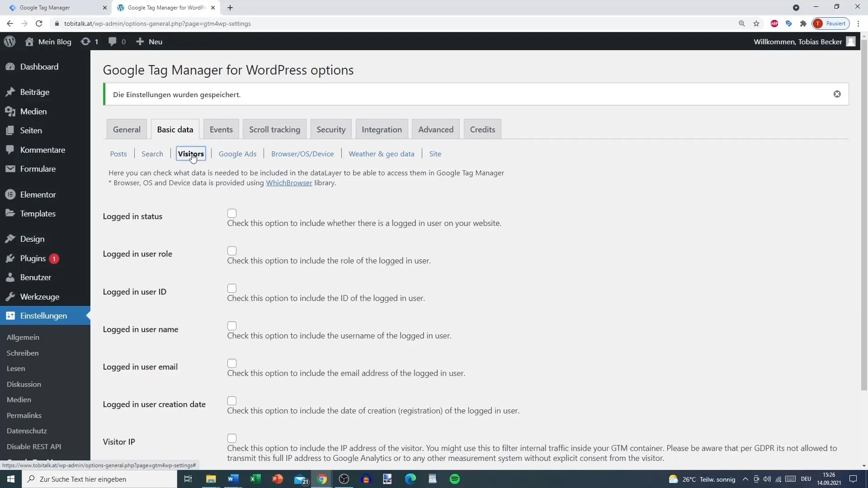Enable the Logged in status checkbox
Viewport: 868px width, 488px height.
coord(232,213)
